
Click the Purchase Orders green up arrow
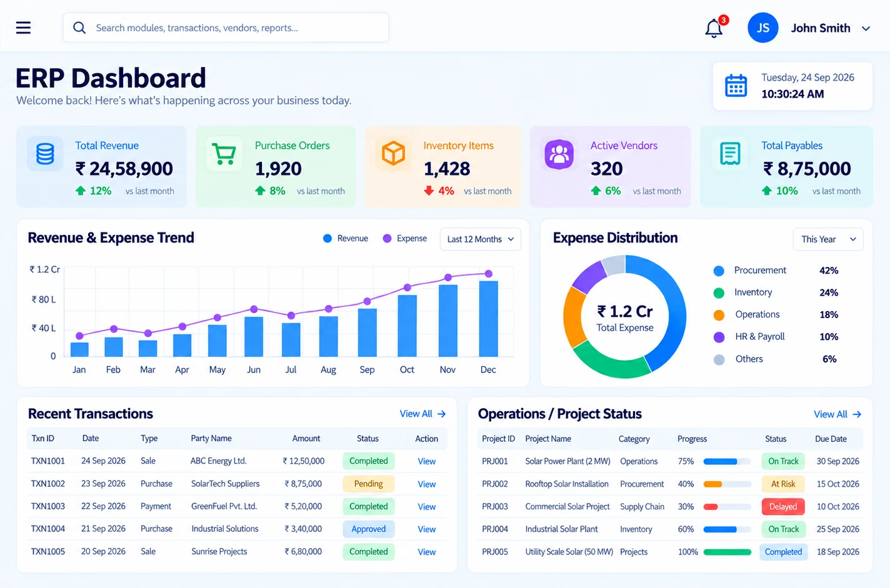[x=260, y=191]
